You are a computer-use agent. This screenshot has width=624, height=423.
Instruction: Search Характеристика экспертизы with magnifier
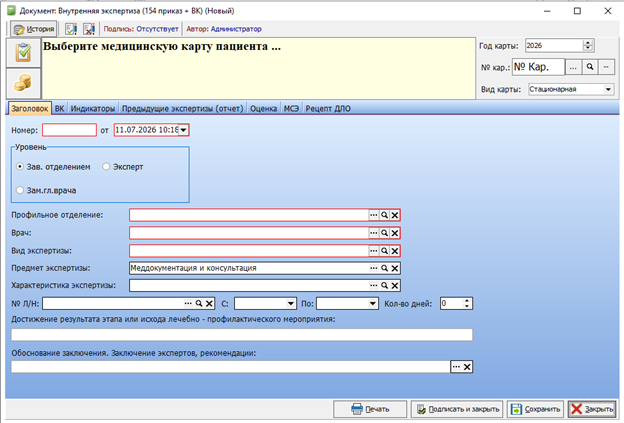[x=384, y=285]
